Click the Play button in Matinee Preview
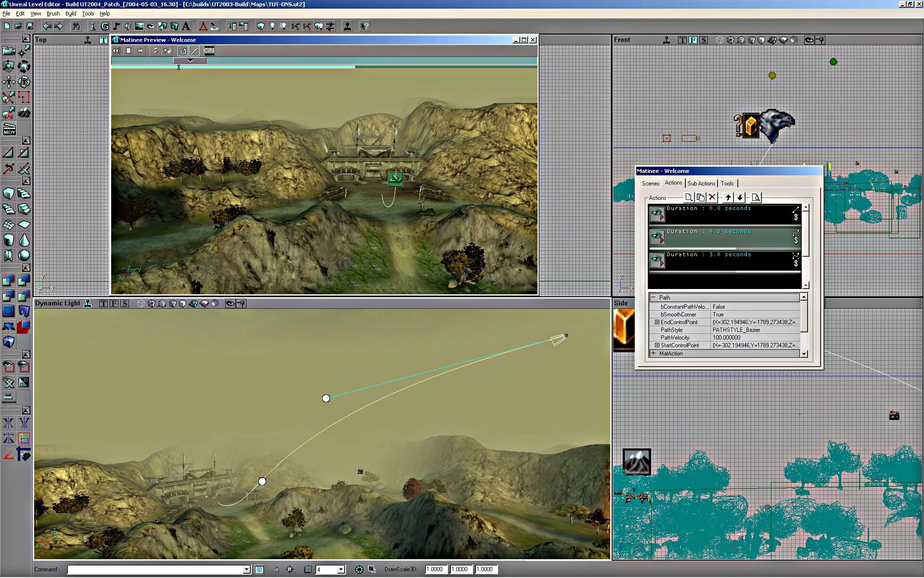The width and height of the screenshot is (924, 578). 141,50
